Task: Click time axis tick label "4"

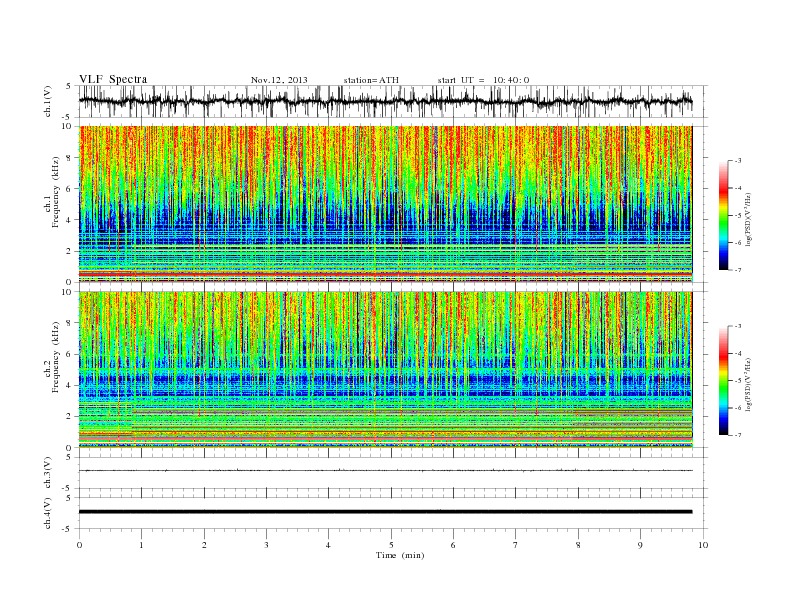Action: point(329,545)
